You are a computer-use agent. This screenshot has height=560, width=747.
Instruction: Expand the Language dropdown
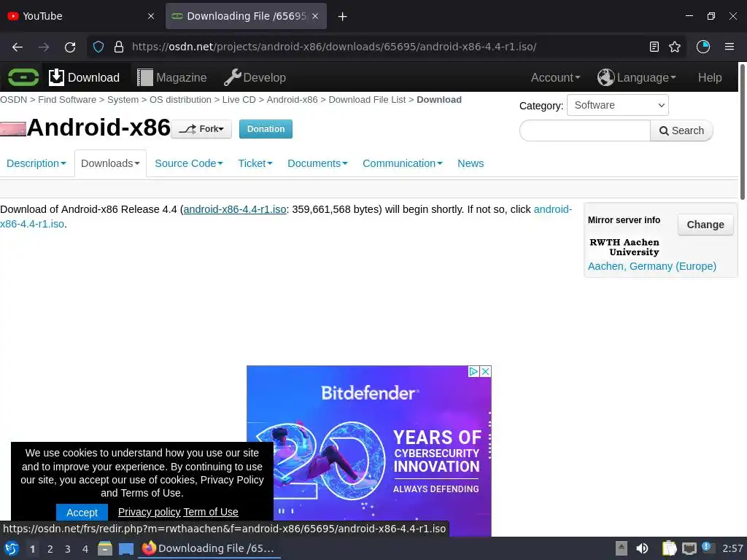click(x=636, y=77)
